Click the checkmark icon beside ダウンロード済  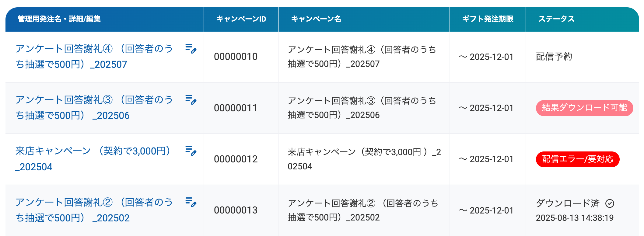tap(610, 203)
